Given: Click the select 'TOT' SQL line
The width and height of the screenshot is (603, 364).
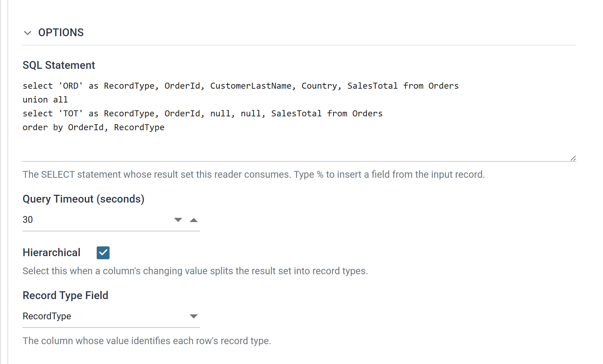Looking at the screenshot, I should (x=202, y=114).
